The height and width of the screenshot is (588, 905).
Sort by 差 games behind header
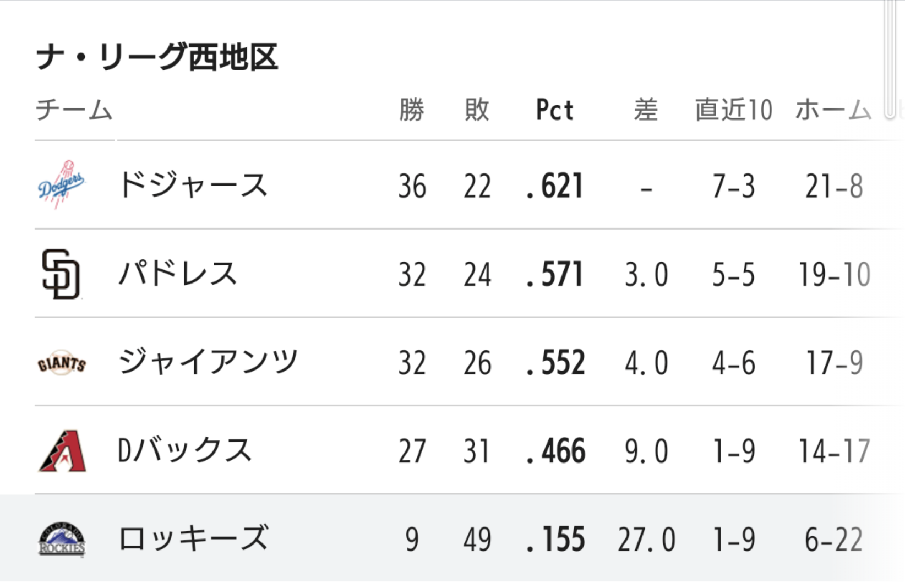[x=646, y=110]
